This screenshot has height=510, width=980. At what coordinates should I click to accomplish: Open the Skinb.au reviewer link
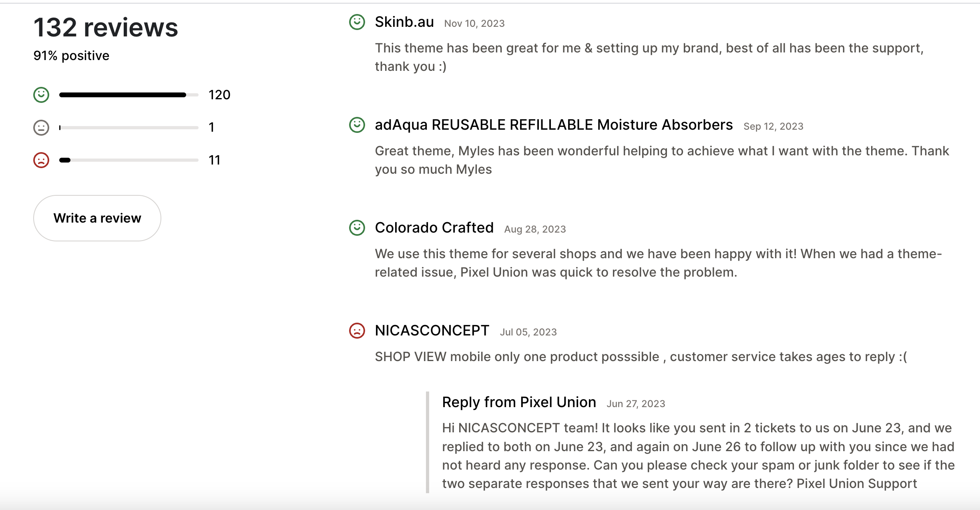(404, 22)
